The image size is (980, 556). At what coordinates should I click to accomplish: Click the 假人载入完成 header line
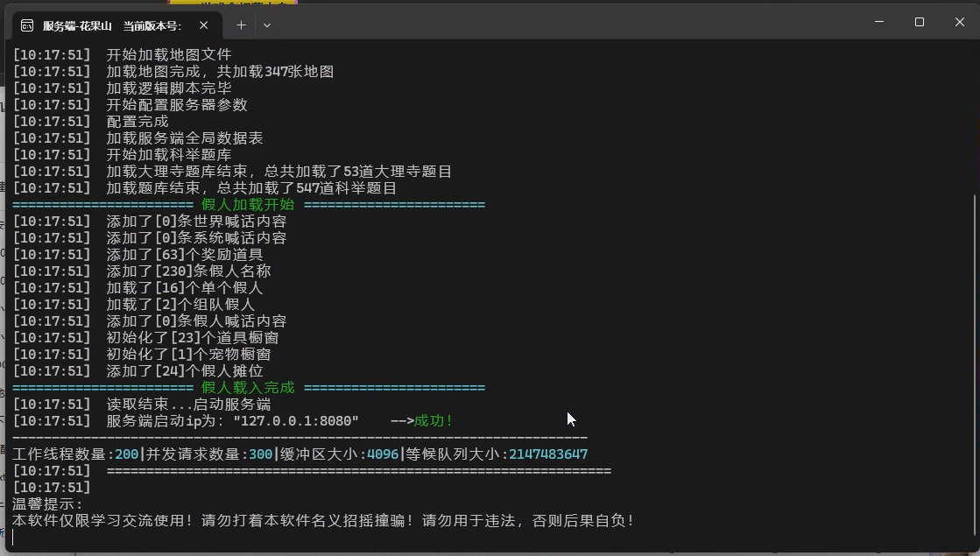248,388
